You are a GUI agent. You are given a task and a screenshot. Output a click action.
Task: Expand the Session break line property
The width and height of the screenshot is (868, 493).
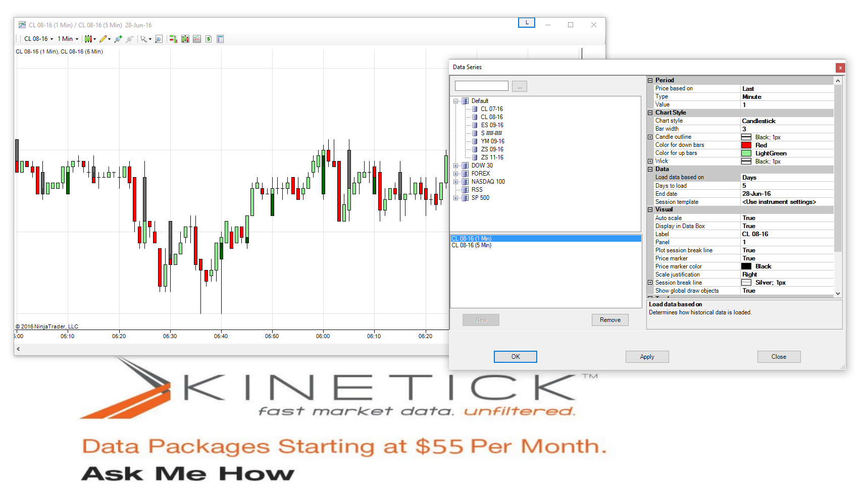(650, 283)
